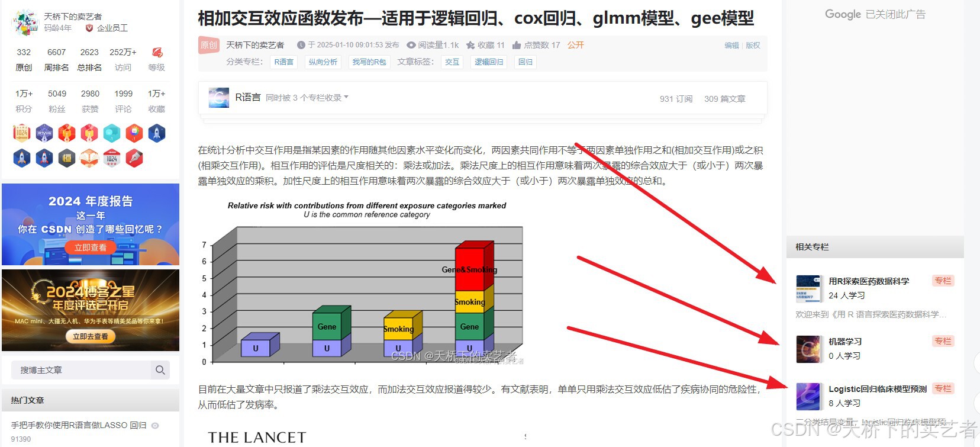
Task: Click the 6607 周排名 stat
Action: pyautogui.click(x=57, y=60)
